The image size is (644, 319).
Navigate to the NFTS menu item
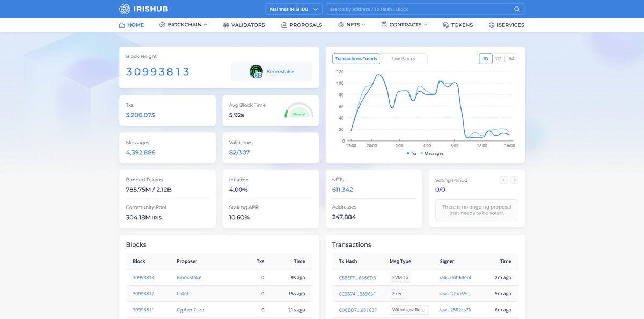[352, 25]
